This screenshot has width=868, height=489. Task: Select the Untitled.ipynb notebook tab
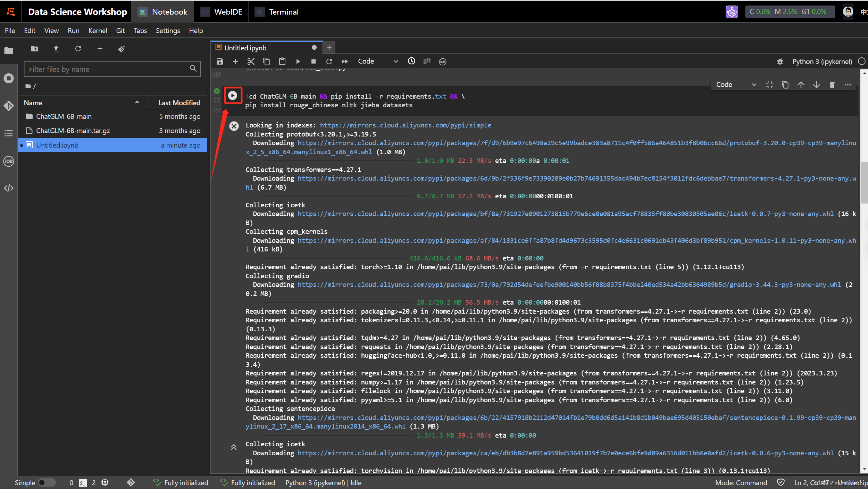coord(266,48)
